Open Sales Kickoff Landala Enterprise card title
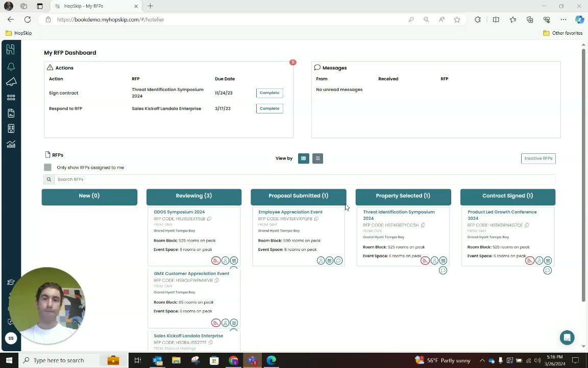Viewport: 588px width, 368px height. click(188, 336)
